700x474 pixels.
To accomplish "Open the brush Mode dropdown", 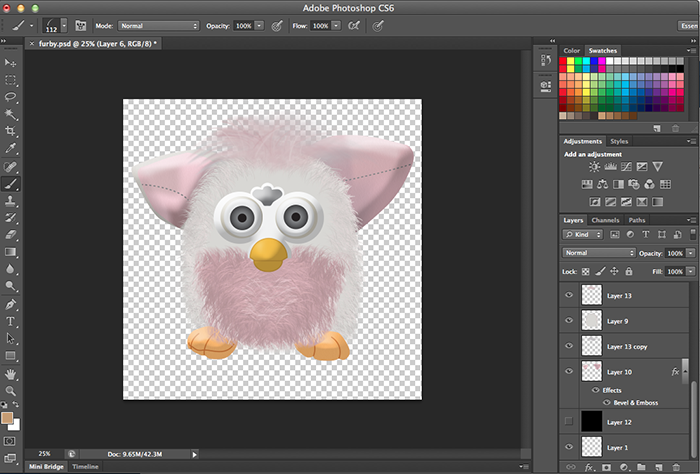I will [158, 26].
